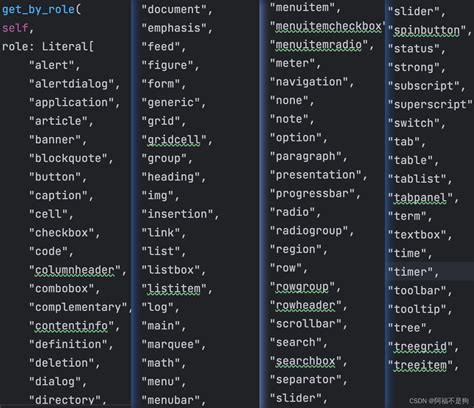Click the "menubar" string
The height and width of the screenshot is (408, 474).
click(171, 400)
